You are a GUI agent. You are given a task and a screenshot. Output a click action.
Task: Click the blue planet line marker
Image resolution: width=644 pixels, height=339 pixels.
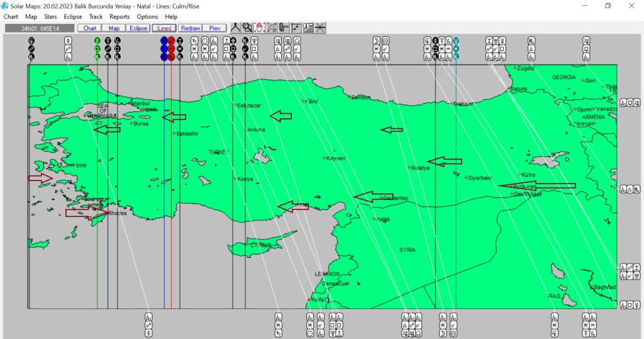click(x=164, y=41)
